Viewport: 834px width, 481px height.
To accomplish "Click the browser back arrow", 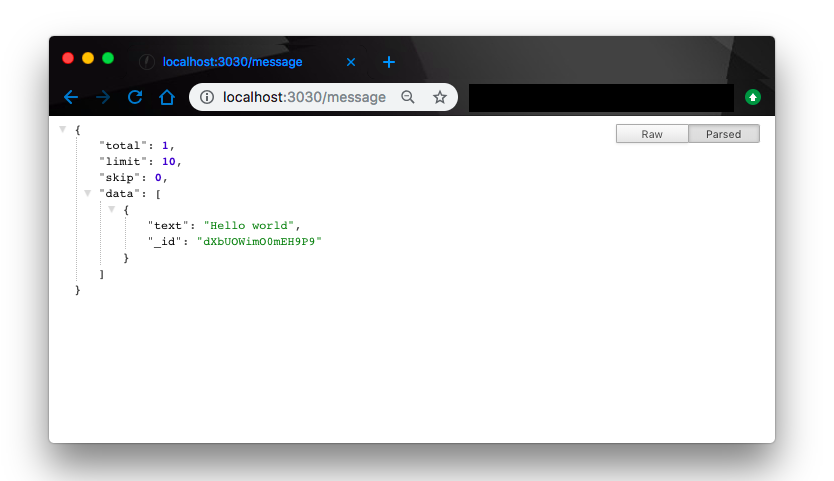I will point(70,97).
